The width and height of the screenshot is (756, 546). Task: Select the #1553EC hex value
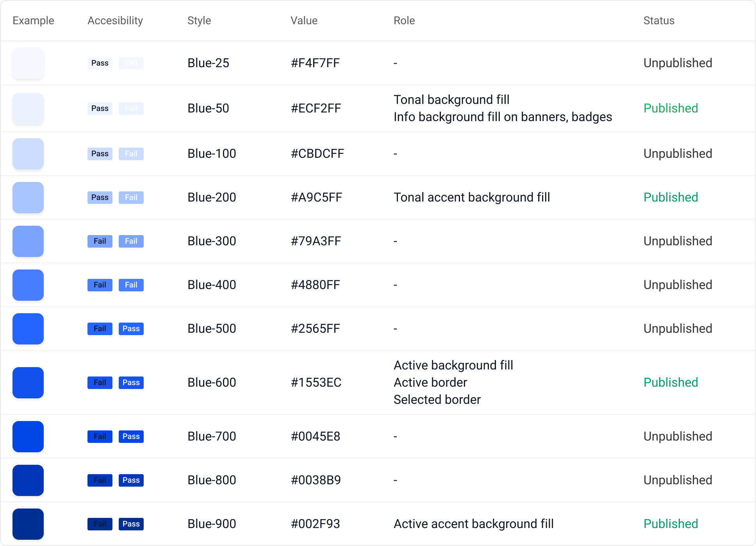tap(316, 383)
